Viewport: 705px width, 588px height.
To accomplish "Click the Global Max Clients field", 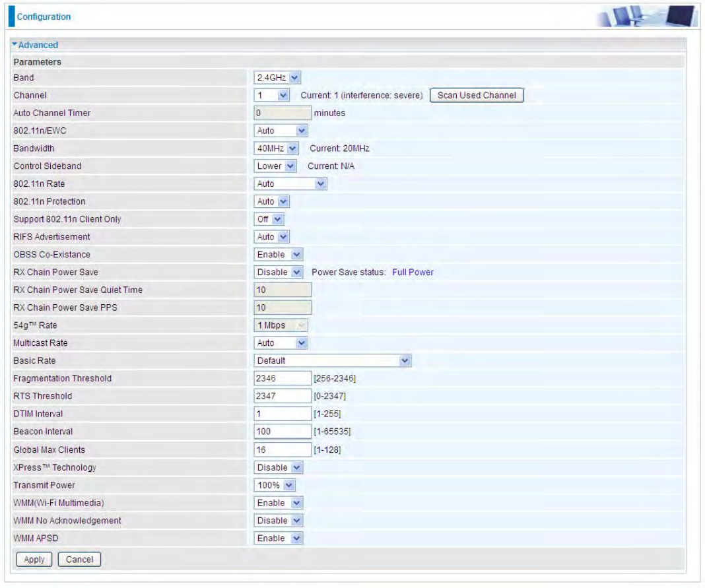I will point(283,449).
